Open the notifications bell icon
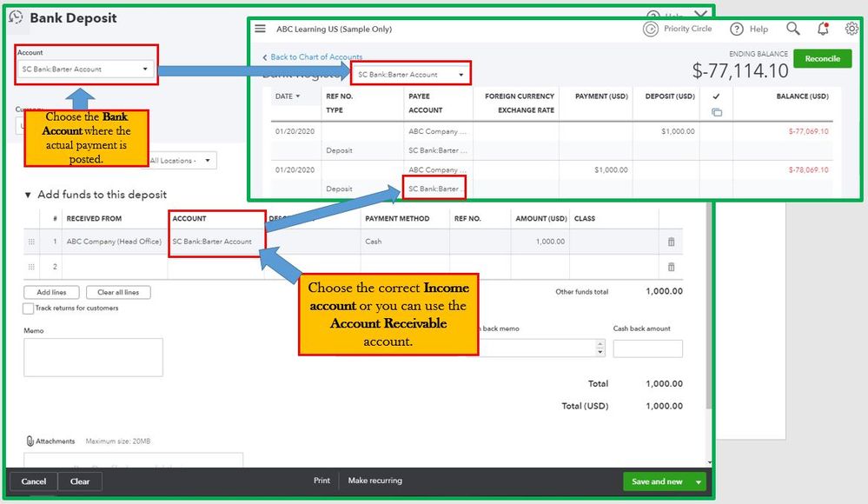868x504 pixels. [x=823, y=29]
